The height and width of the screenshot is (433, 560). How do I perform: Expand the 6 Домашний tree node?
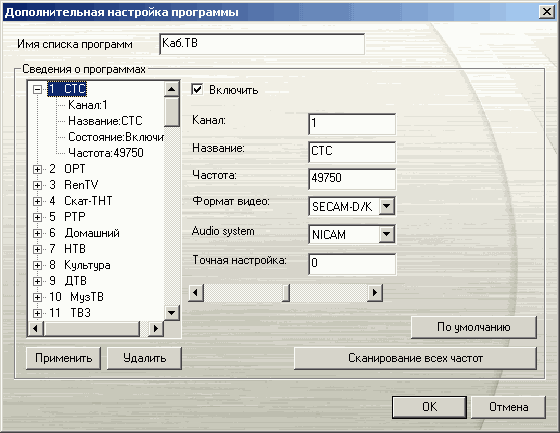(x=38, y=233)
